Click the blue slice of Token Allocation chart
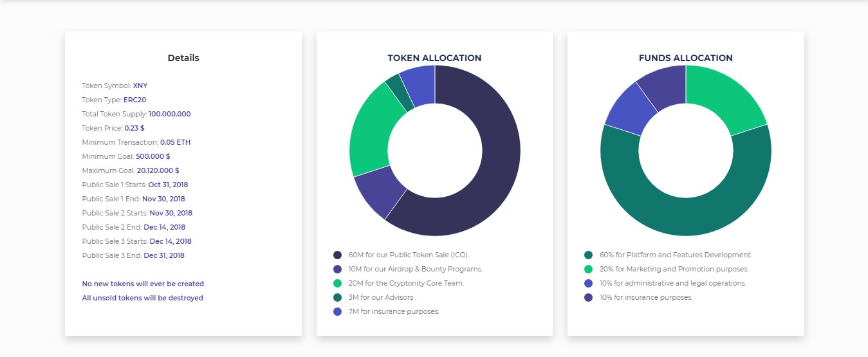 click(420, 84)
